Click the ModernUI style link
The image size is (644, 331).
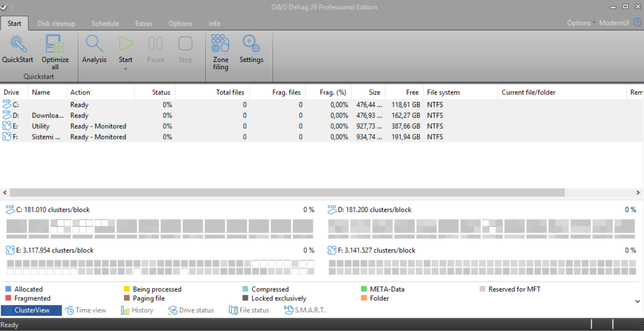click(614, 23)
